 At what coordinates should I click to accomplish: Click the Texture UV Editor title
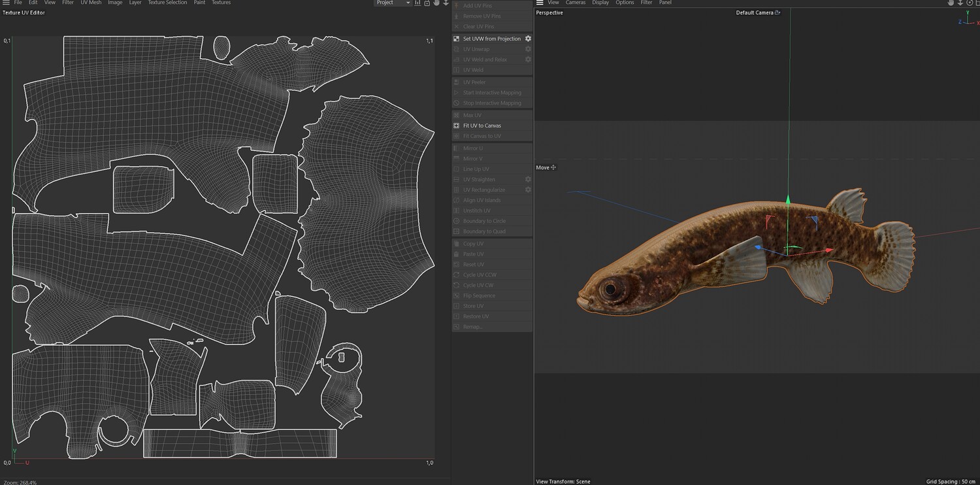point(24,12)
